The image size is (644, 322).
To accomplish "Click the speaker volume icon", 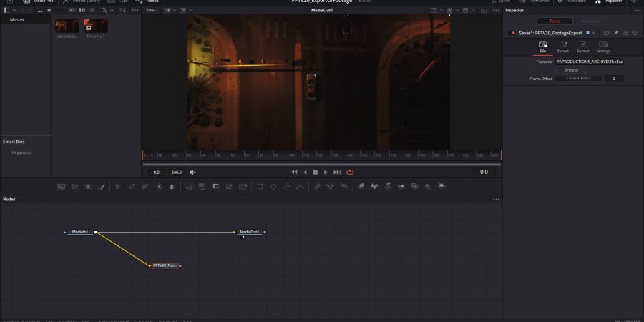I will pyautogui.click(x=192, y=172).
